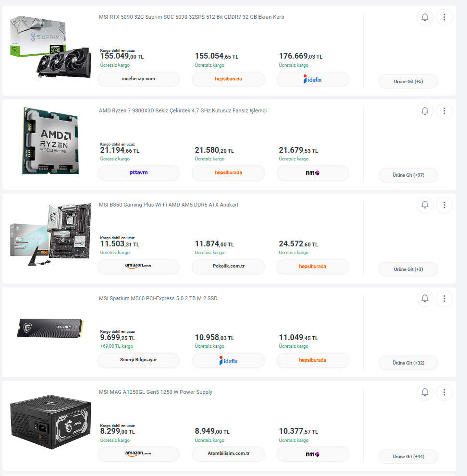Open amazon.com.tr offer for MAG A1250GL

pyautogui.click(x=138, y=453)
